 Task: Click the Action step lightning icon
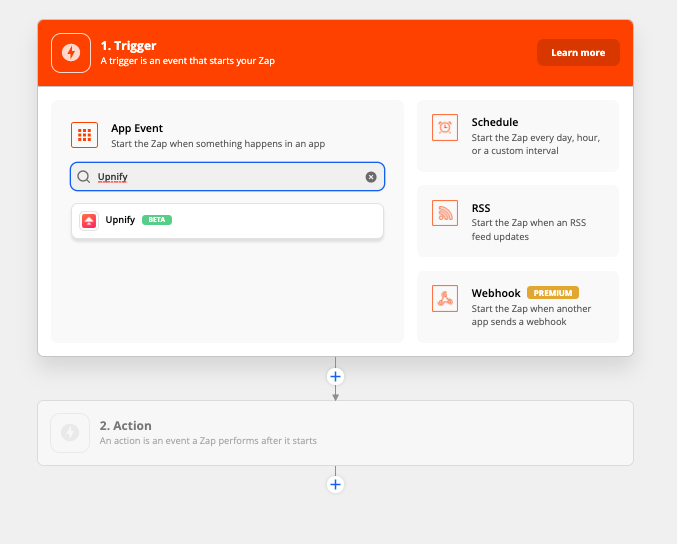point(70,433)
